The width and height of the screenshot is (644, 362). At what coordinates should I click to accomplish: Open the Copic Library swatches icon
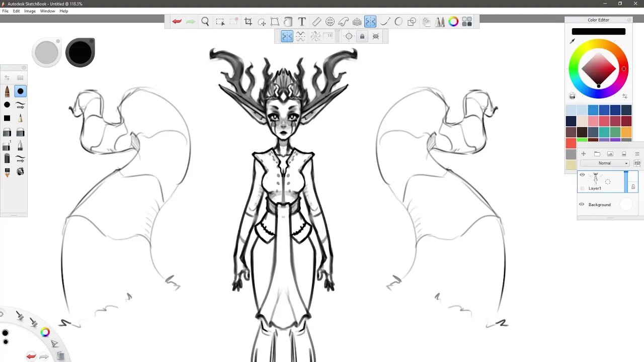(x=467, y=22)
